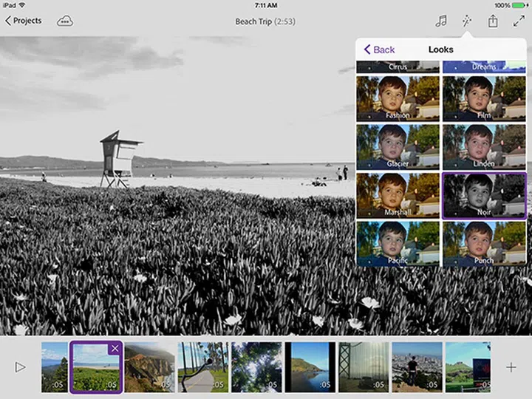532x399 pixels.
Task: Go back to Projects
Action: pos(24,21)
